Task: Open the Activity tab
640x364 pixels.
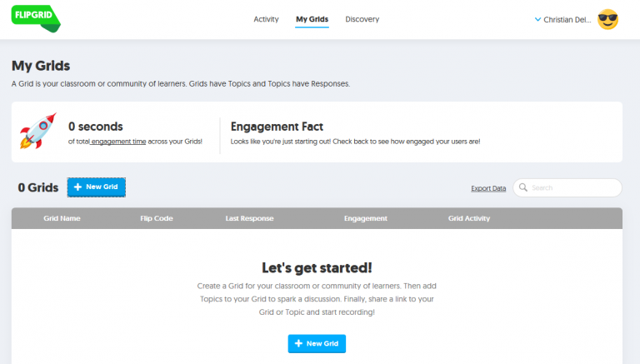Action: point(266,19)
